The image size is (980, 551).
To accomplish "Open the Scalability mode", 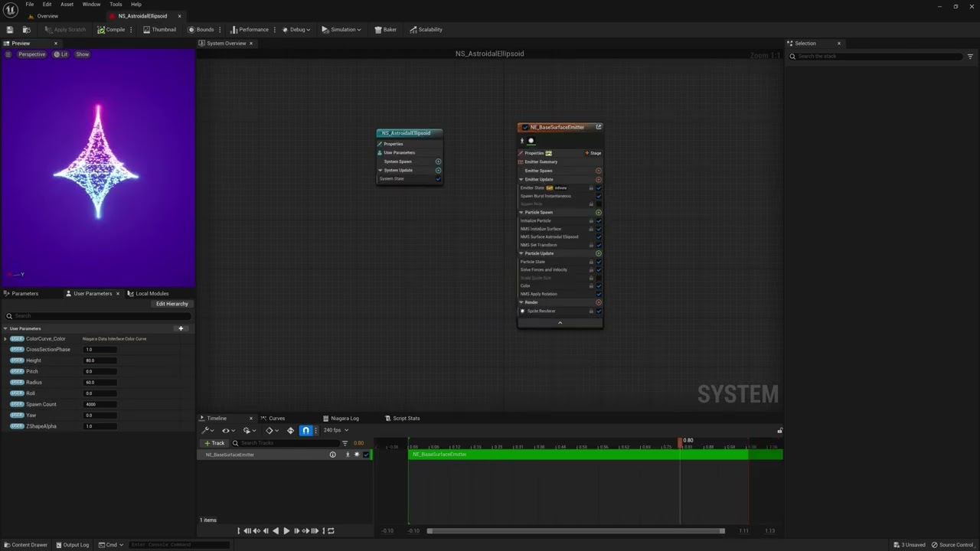I will click(426, 30).
